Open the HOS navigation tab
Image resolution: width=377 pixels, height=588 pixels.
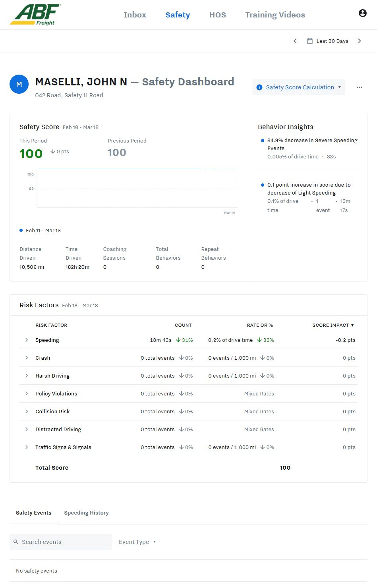tap(217, 15)
